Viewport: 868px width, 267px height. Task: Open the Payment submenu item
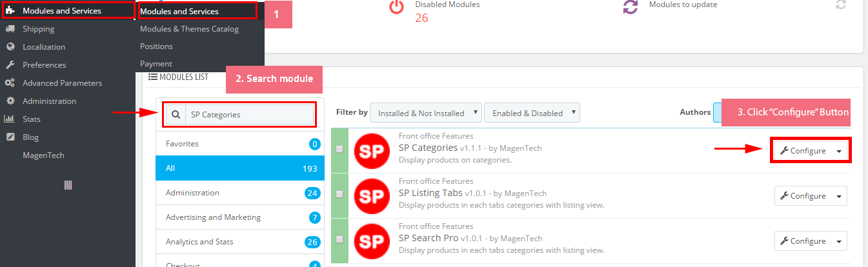156,64
